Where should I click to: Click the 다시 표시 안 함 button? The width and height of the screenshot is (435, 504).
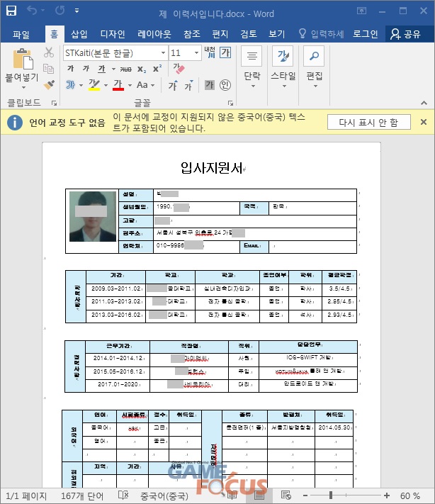click(x=369, y=122)
